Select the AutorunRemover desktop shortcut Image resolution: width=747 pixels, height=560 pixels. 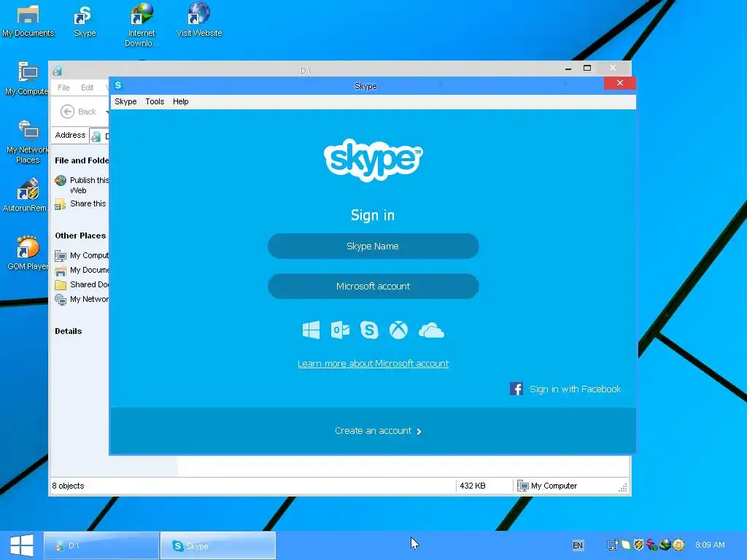[26, 195]
